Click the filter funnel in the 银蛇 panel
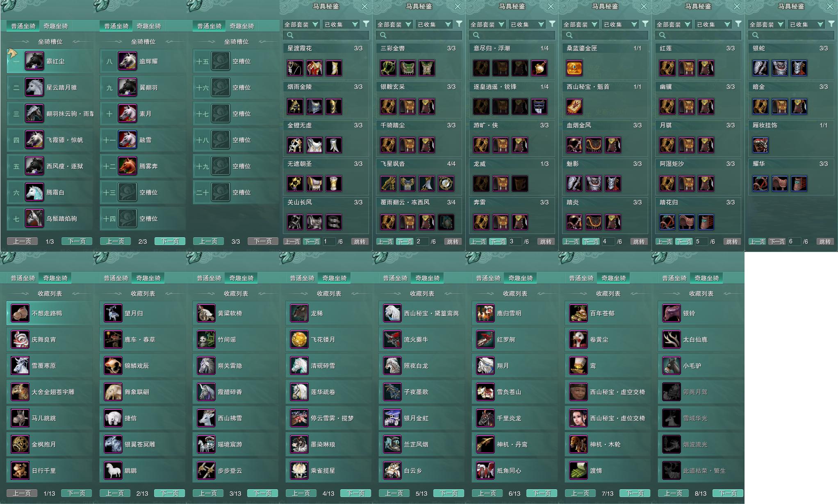 coord(831,24)
